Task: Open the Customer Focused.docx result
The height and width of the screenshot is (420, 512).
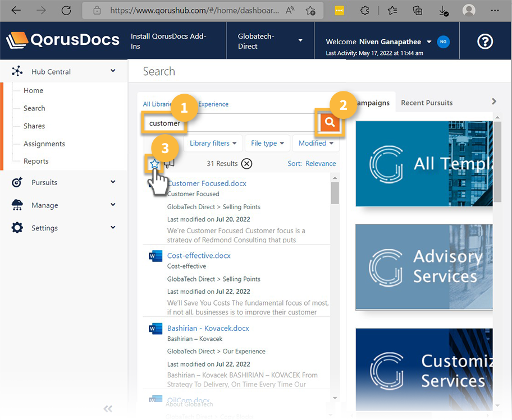Action: pos(207,183)
